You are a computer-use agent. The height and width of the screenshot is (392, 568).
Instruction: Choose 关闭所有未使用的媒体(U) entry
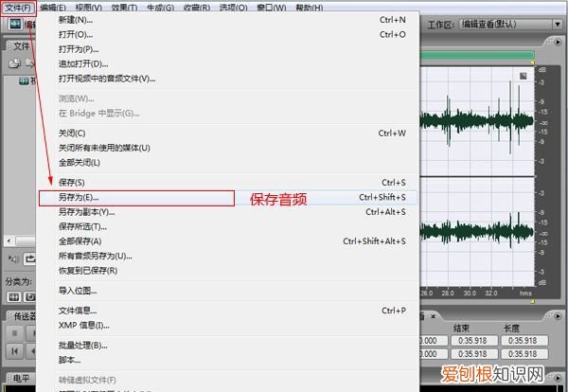[228, 148]
